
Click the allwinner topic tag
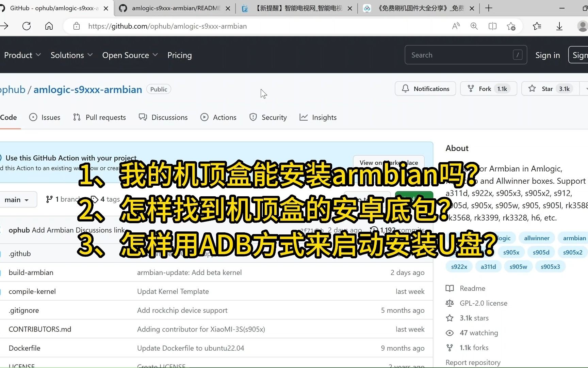(537, 238)
